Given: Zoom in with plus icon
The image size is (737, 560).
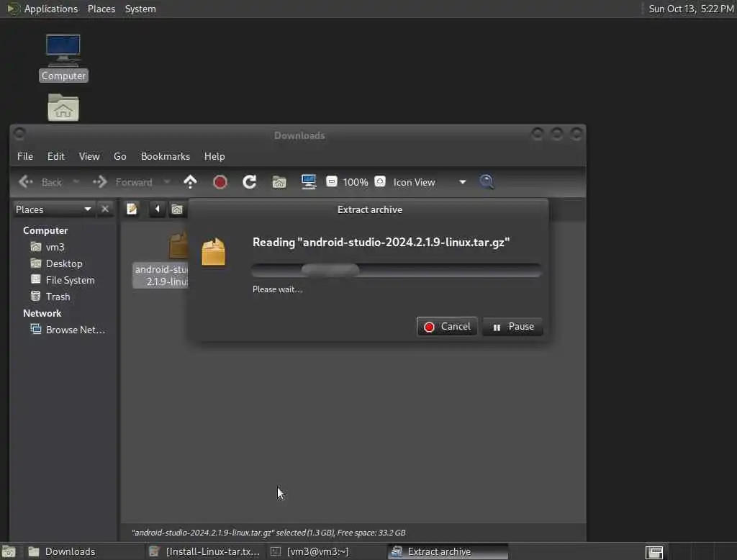Looking at the screenshot, I should coord(380,181).
